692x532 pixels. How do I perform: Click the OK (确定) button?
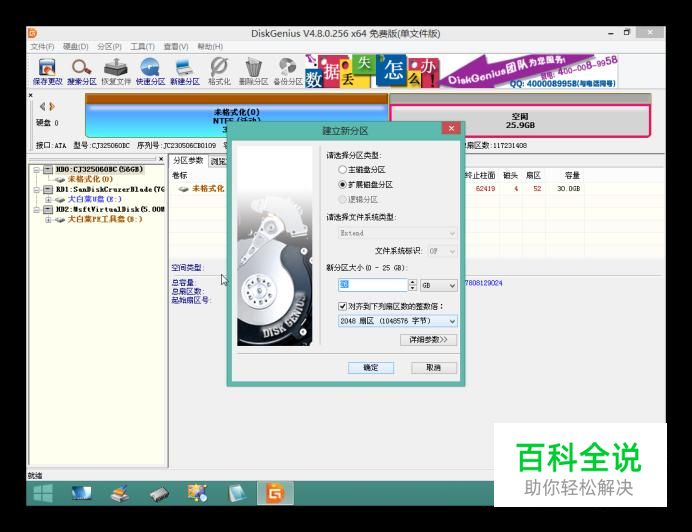(x=371, y=367)
